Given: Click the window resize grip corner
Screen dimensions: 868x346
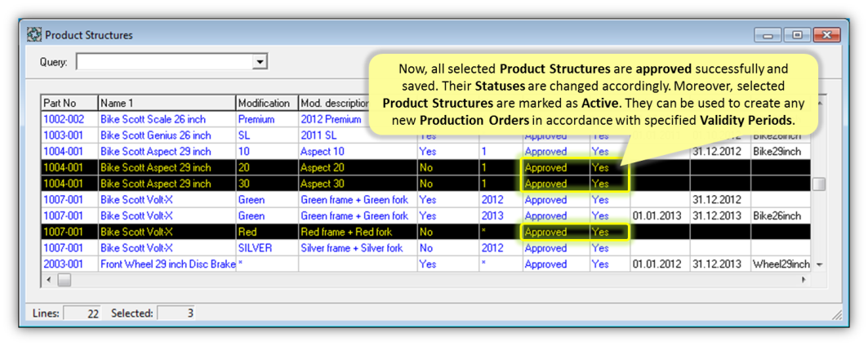Looking at the screenshot, I should coord(837,315).
